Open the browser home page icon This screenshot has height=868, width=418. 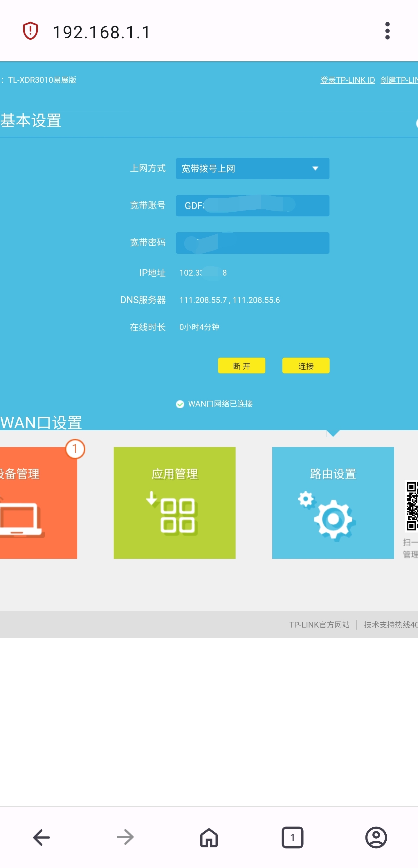click(x=209, y=837)
